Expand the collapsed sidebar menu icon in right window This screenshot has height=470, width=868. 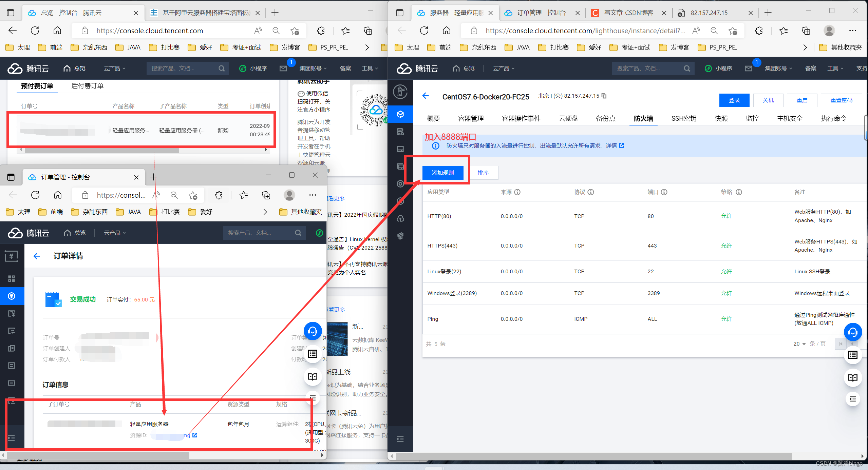[x=400, y=439]
